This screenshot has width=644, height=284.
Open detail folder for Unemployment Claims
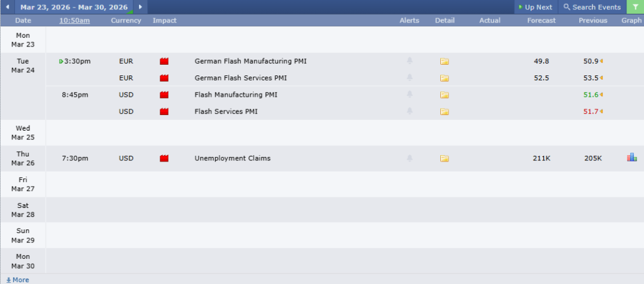tap(445, 158)
